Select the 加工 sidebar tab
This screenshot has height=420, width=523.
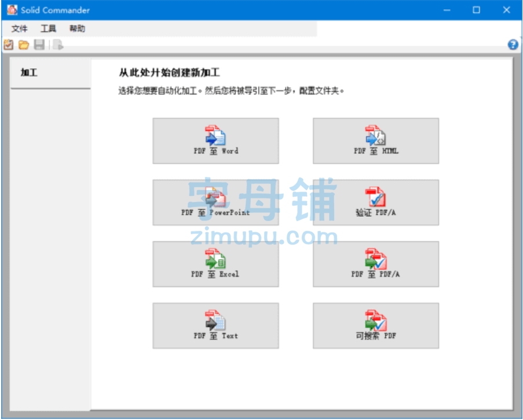(50, 73)
